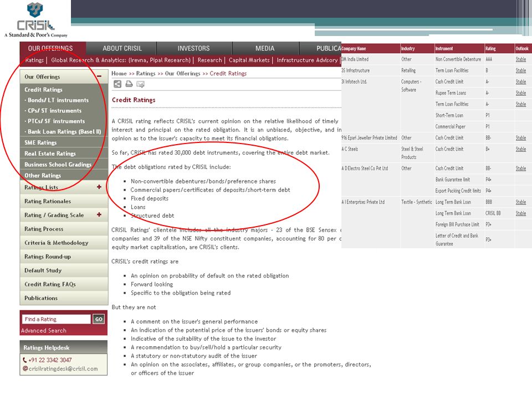532x399 pixels.
Task: Open Ratings Round-up sidebar item
Action: click(x=64, y=257)
